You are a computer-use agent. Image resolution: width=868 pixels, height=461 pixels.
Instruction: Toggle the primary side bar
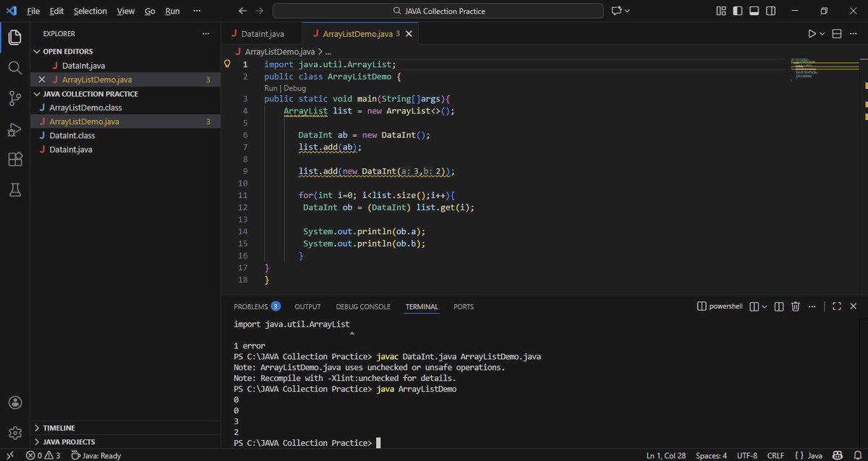point(737,11)
